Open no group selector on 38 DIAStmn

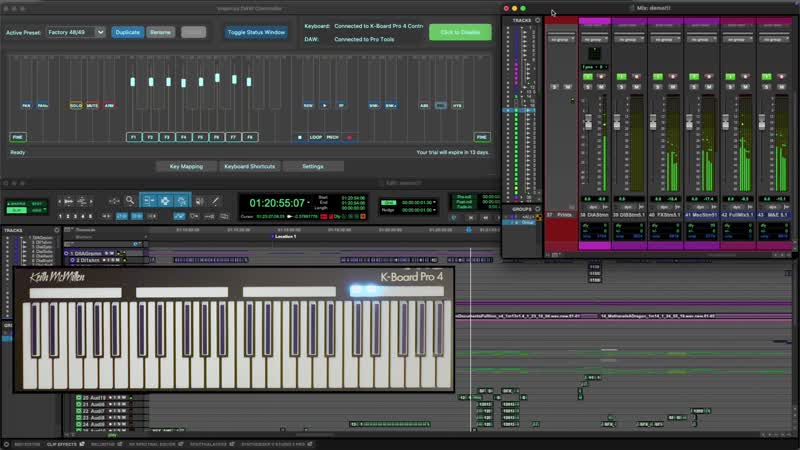[x=594, y=39]
